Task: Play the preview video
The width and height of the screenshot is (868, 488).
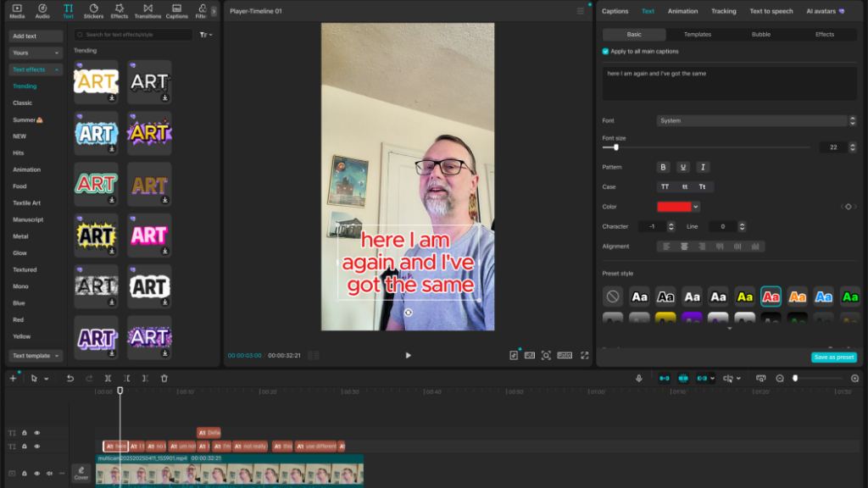Action: [x=408, y=355]
